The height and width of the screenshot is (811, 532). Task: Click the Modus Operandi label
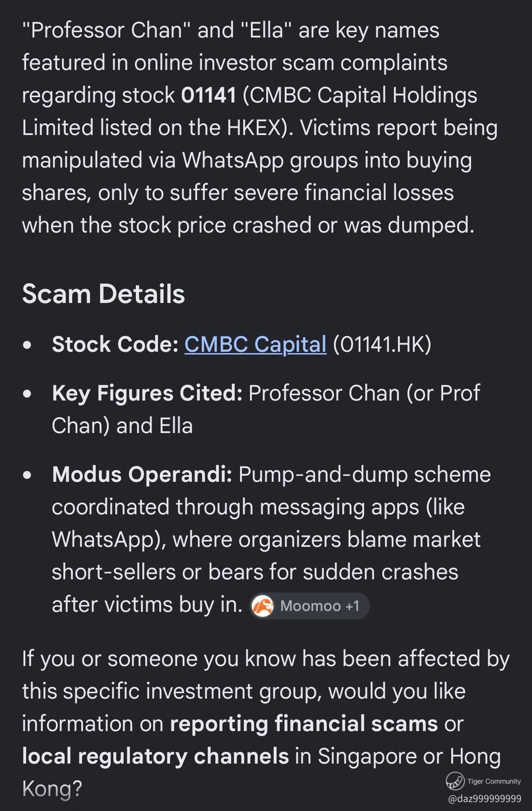point(142,475)
